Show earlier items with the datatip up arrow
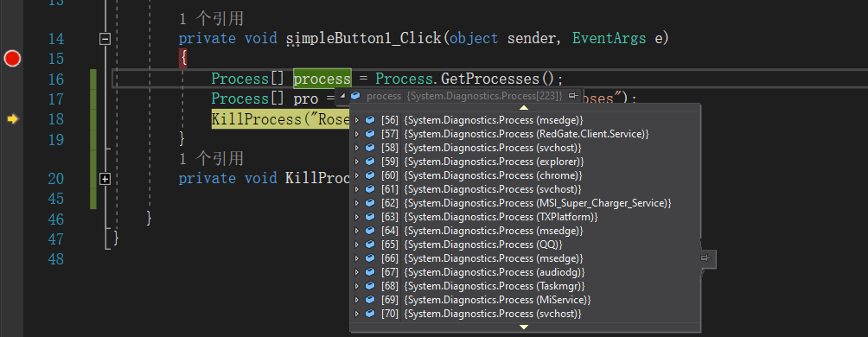This screenshot has height=337, width=868. point(524,107)
